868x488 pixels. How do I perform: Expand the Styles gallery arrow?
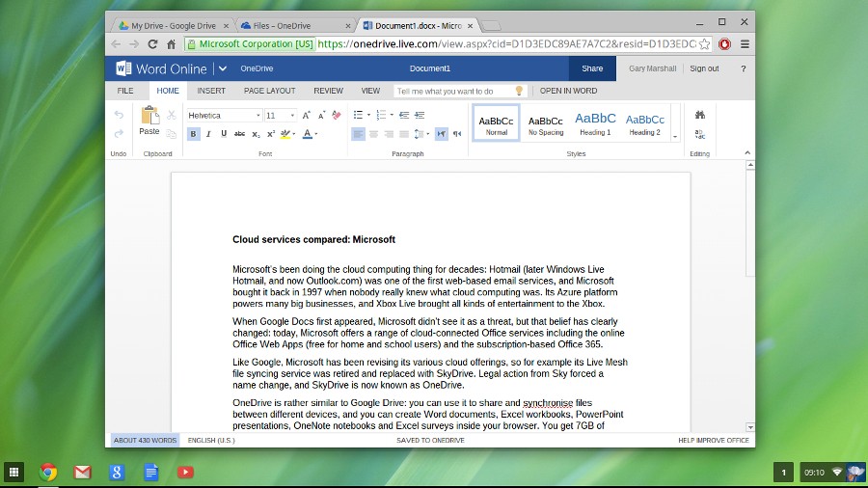pos(675,136)
